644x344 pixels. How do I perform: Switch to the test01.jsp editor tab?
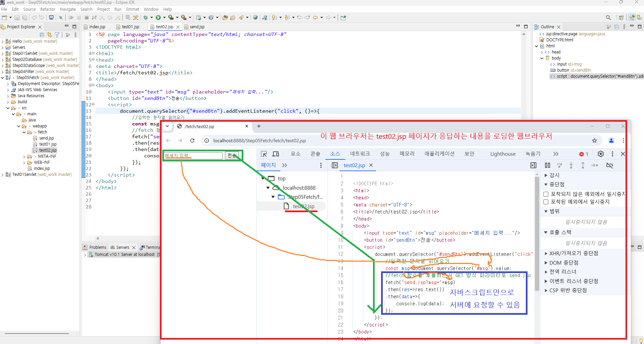[131, 27]
